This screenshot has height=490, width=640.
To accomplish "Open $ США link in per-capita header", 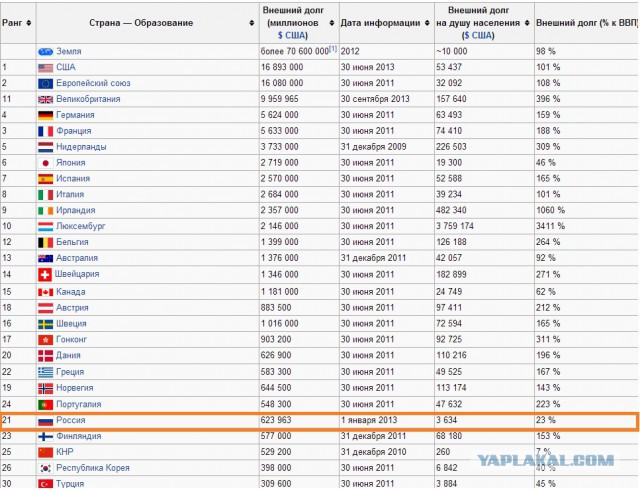I will 479,36.
